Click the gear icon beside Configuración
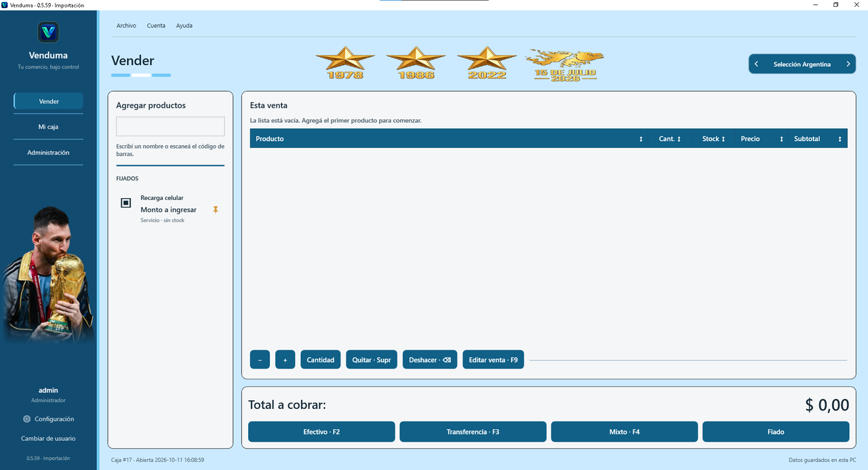868x470 pixels. click(x=26, y=419)
